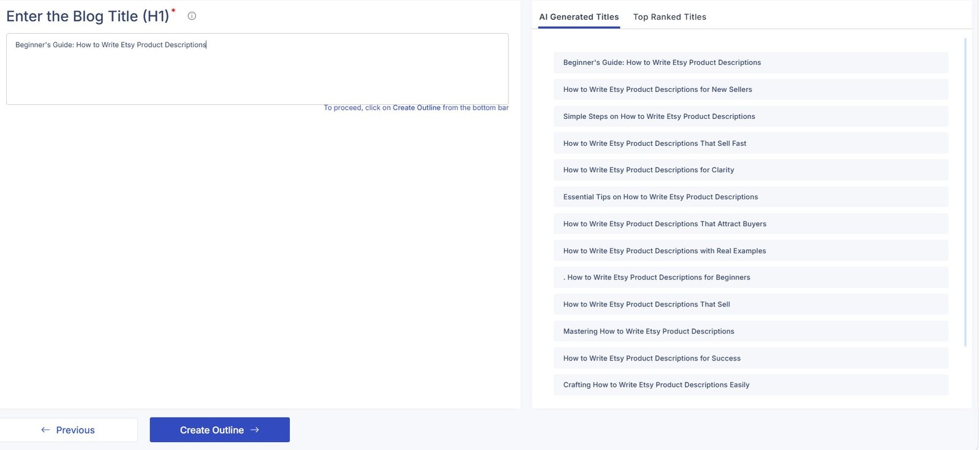Click inside the blog title text box
The width and height of the screenshot is (980, 450).
click(257, 69)
